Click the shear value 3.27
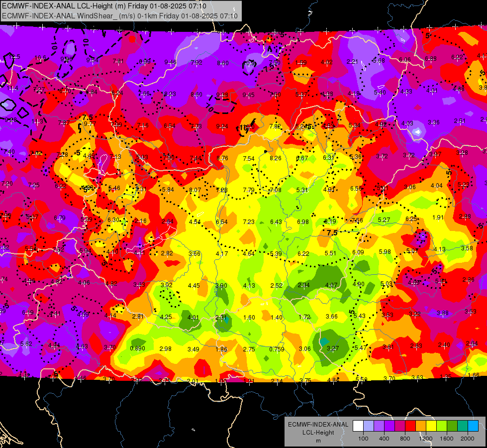Viewport: 487px width, 448px height. point(333,348)
